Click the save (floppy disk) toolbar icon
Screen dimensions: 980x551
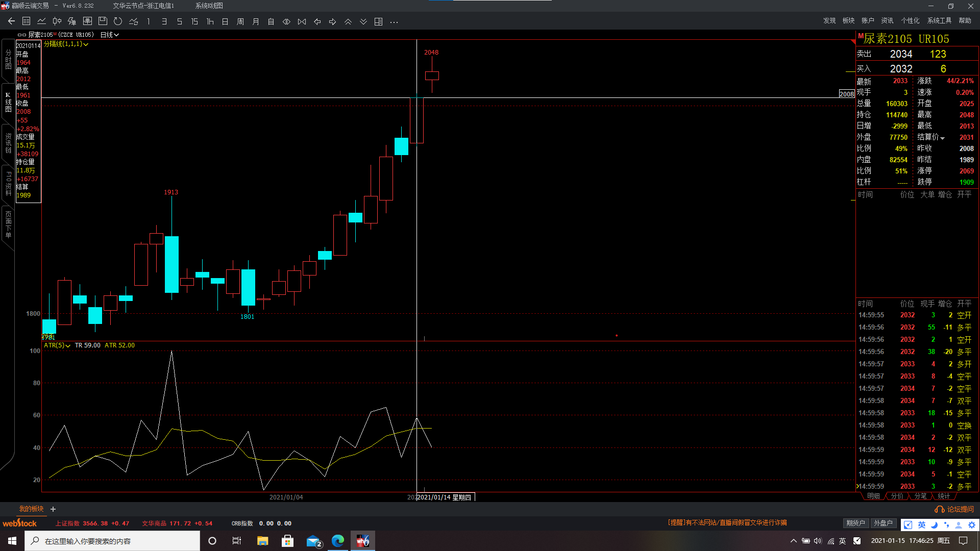pyautogui.click(x=103, y=21)
